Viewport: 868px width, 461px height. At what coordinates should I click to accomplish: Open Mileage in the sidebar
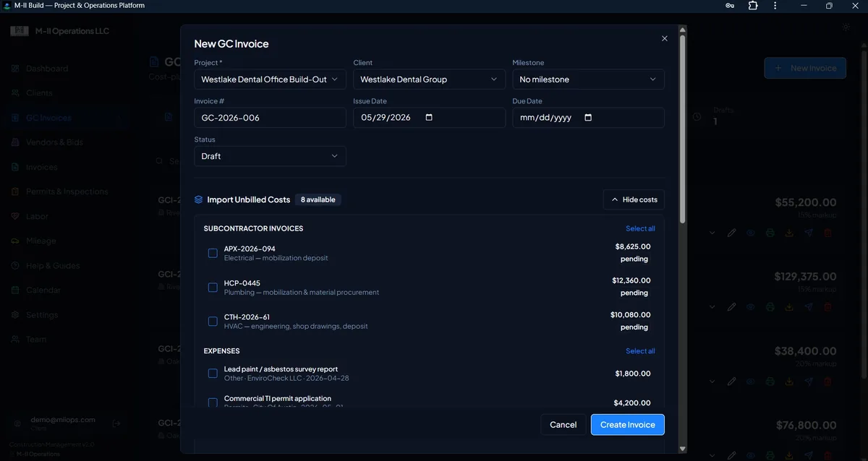[x=41, y=241]
